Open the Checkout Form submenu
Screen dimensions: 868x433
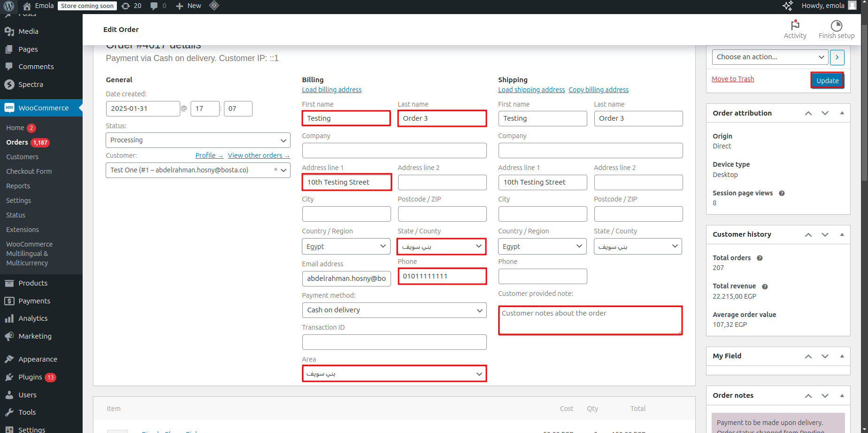29,171
